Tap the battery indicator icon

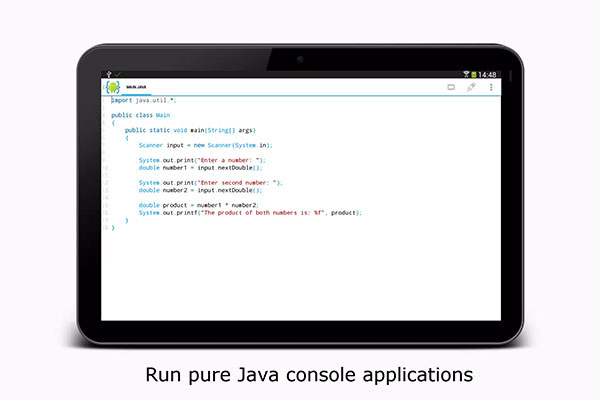point(474,74)
